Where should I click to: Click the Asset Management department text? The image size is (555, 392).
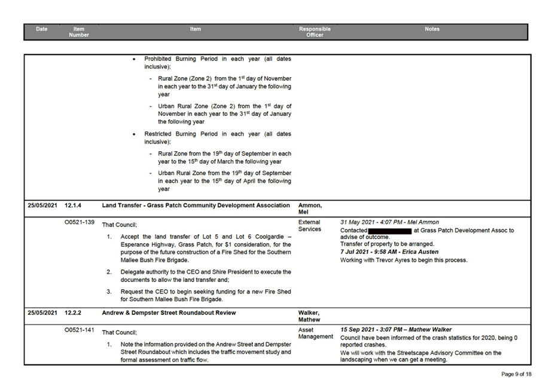point(315,333)
